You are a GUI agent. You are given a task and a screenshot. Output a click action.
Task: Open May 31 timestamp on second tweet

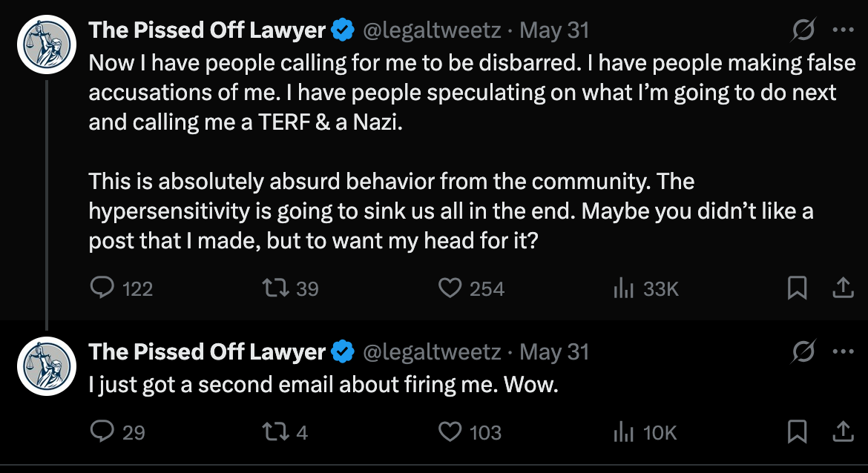click(x=554, y=352)
